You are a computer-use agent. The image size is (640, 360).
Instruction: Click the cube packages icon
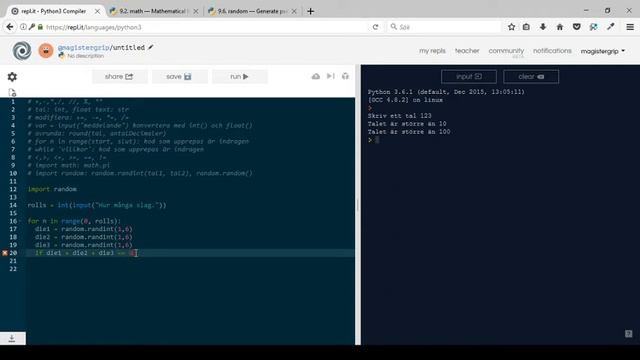pyautogui.click(x=345, y=76)
